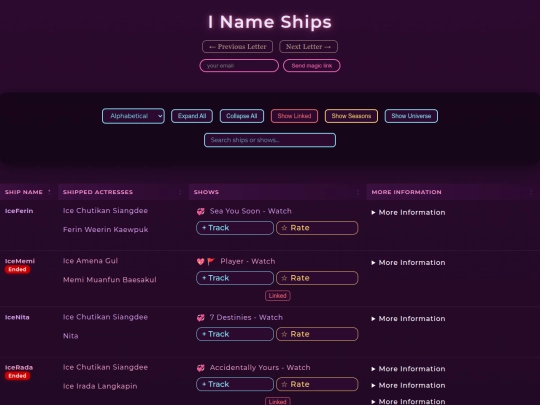Screen dimensions: 540x405
Task: Click the heart icon beside Accidentally Yours
Action: tap(200, 368)
